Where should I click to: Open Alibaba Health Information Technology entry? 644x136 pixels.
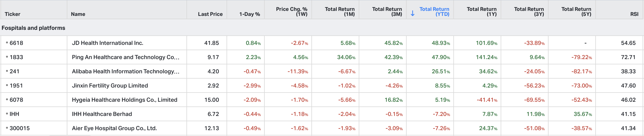click(126, 71)
